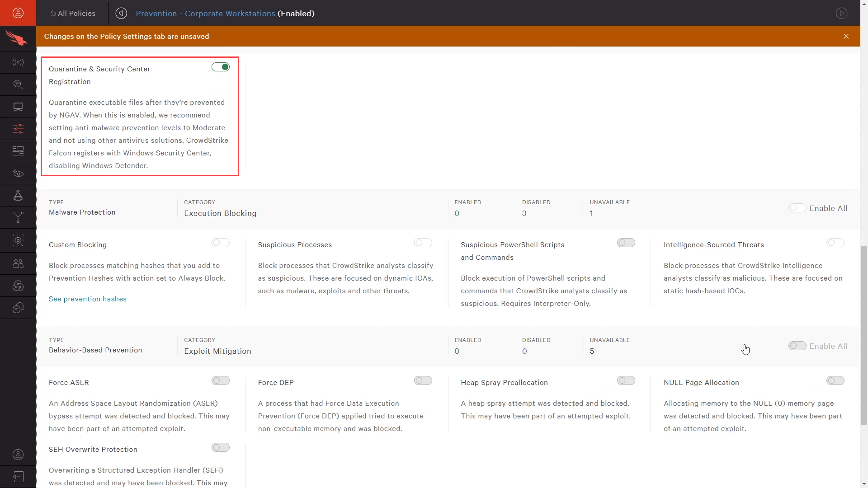Toggle Force DEP switch
The height and width of the screenshot is (488, 868).
coord(423,380)
